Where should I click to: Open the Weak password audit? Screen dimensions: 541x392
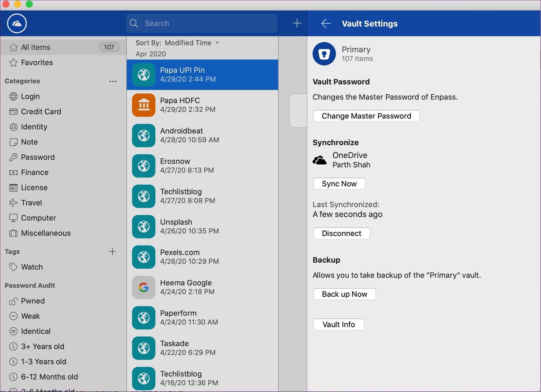(x=63, y=316)
